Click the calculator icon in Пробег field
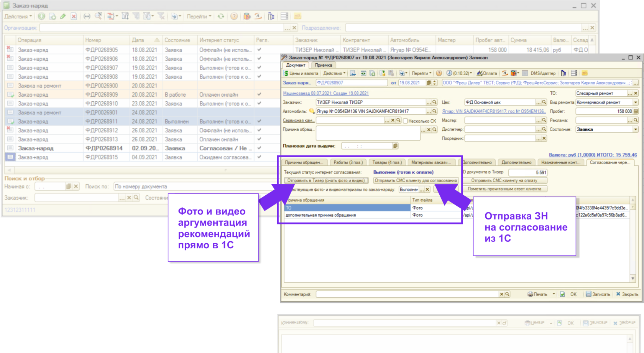The width and height of the screenshot is (644, 353). coord(636,111)
